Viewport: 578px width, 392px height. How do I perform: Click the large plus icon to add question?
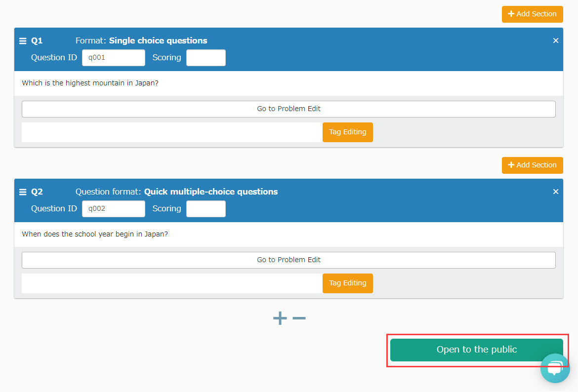pos(280,318)
